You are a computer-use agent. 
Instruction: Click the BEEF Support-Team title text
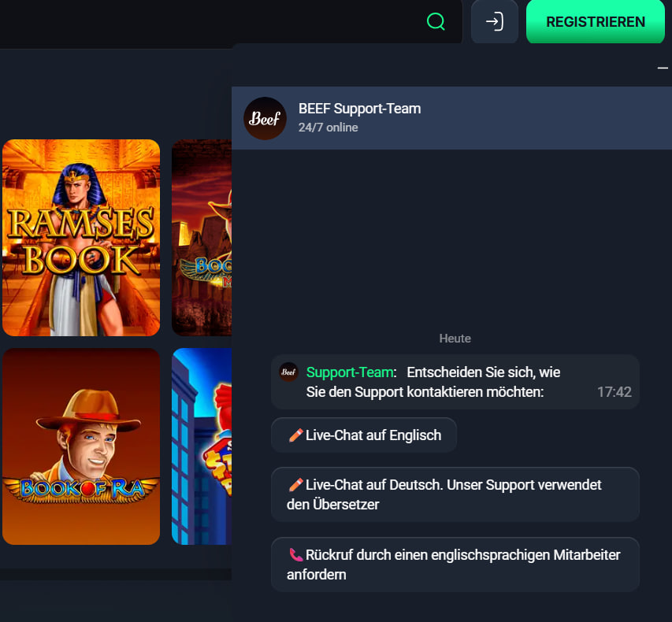coord(359,109)
